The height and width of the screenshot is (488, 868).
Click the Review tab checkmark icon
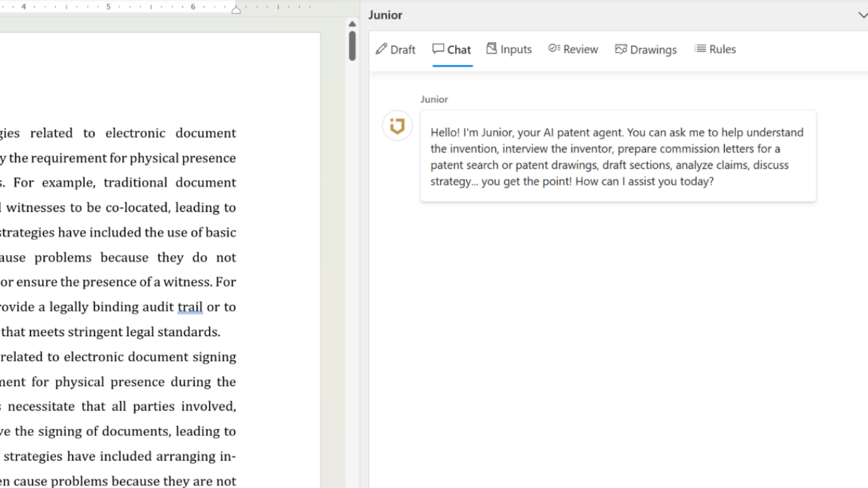click(553, 49)
